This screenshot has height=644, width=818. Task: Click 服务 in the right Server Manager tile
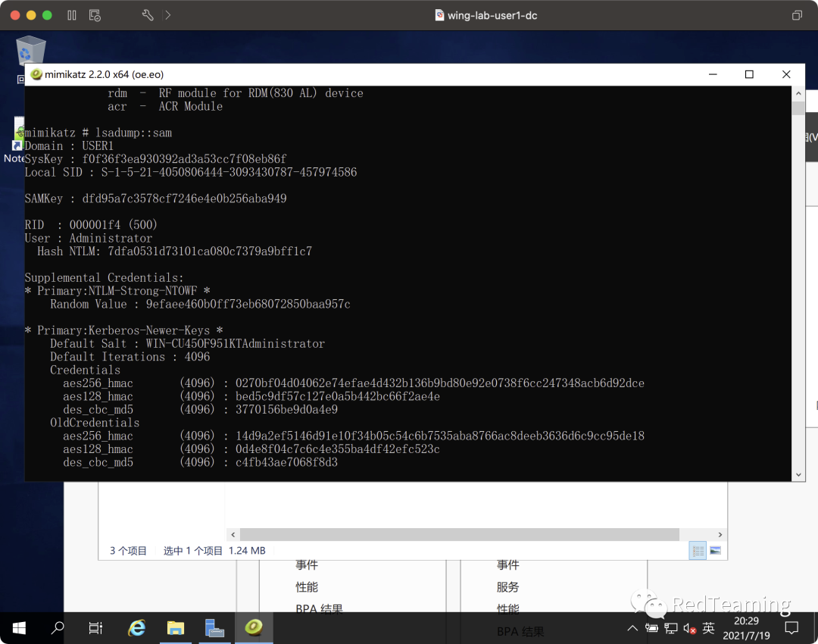click(x=507, y=587)
